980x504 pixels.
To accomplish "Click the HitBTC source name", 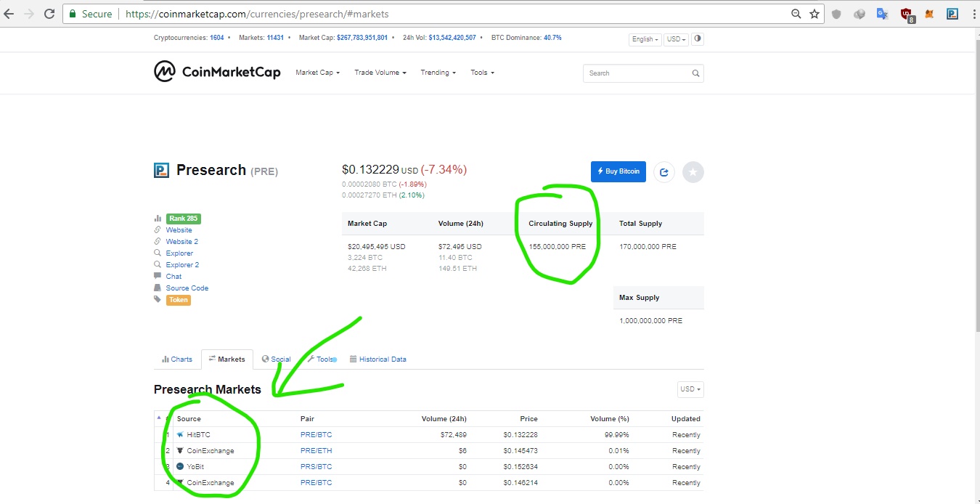I will tap(198, 435).
